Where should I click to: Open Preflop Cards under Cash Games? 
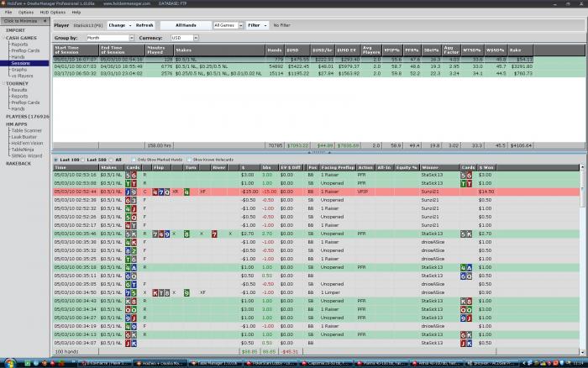[x=25, y=50]
